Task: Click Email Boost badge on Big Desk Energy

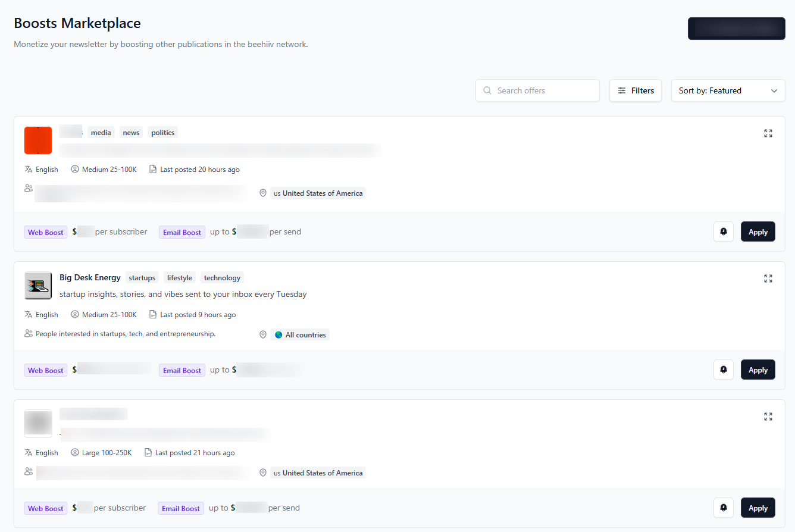Action: pos(182,370)
